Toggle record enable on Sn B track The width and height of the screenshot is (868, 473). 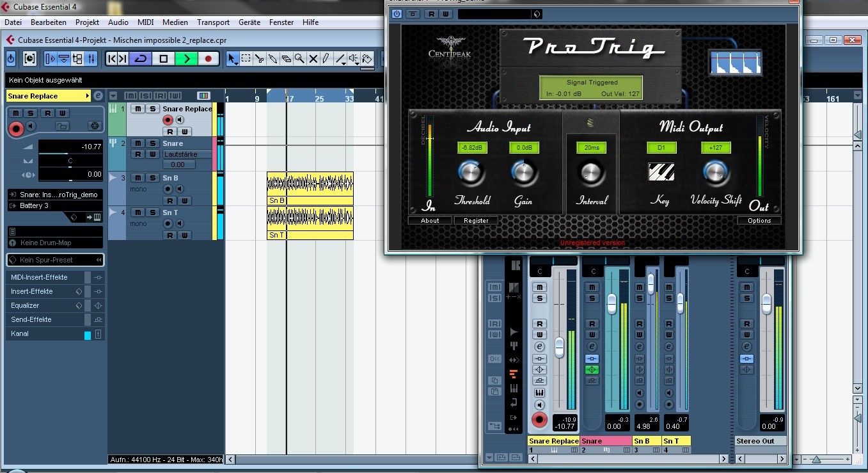[168, 189]
